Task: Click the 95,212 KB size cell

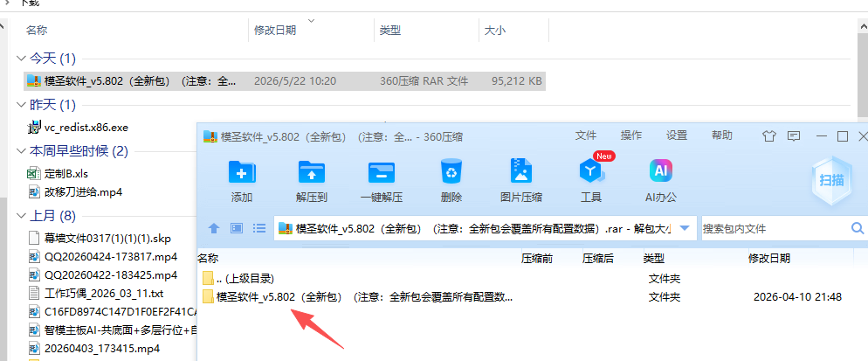Action: (x=516, y=81)
